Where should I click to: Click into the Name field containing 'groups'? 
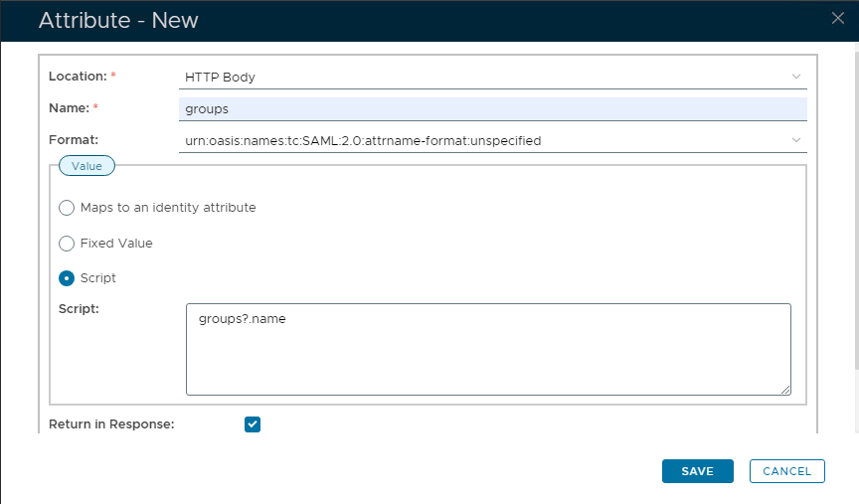point(492,108)
